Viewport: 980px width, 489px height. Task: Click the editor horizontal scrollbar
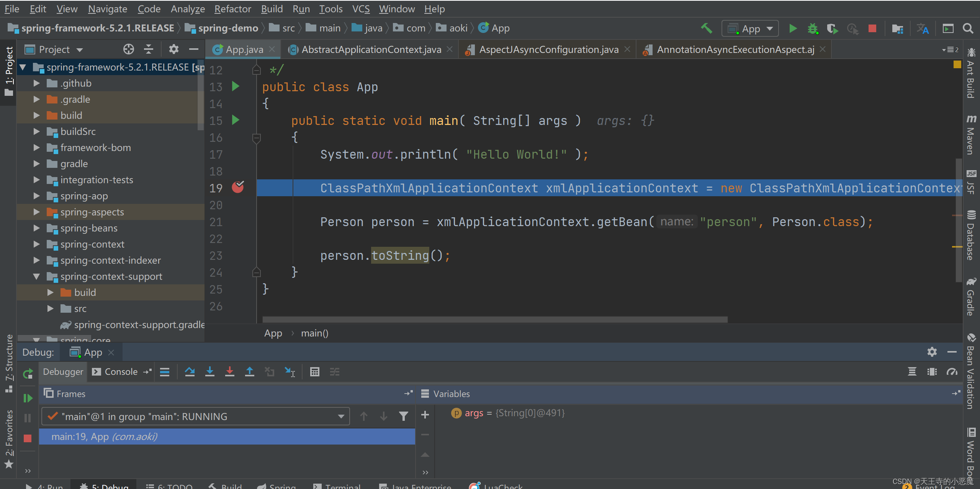494,319
